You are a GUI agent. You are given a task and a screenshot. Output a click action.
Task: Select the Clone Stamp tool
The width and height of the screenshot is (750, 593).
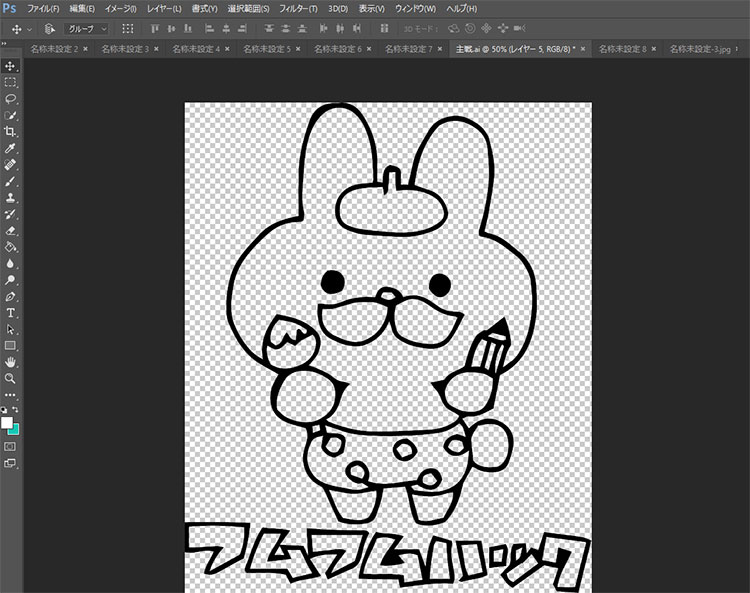point(10,198)
